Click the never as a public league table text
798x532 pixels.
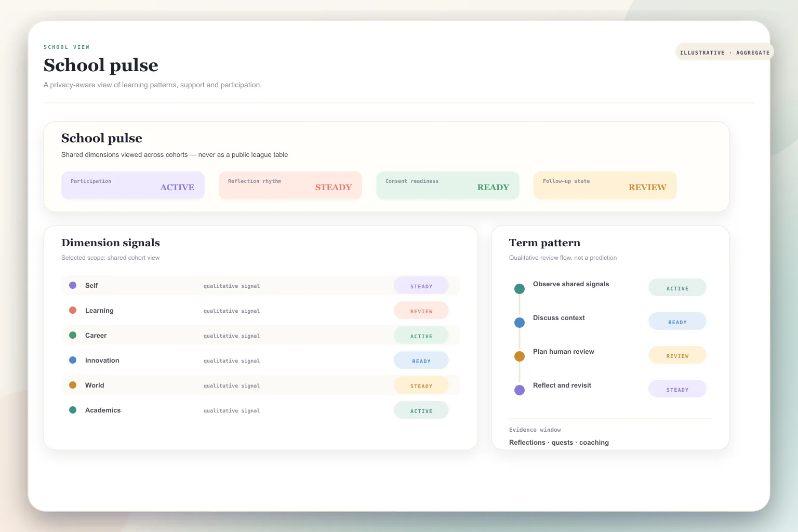click(243, 154)
